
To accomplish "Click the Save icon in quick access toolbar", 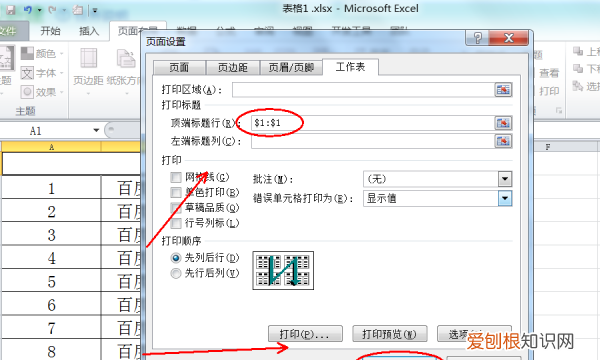I will click(x=11, y=10).
